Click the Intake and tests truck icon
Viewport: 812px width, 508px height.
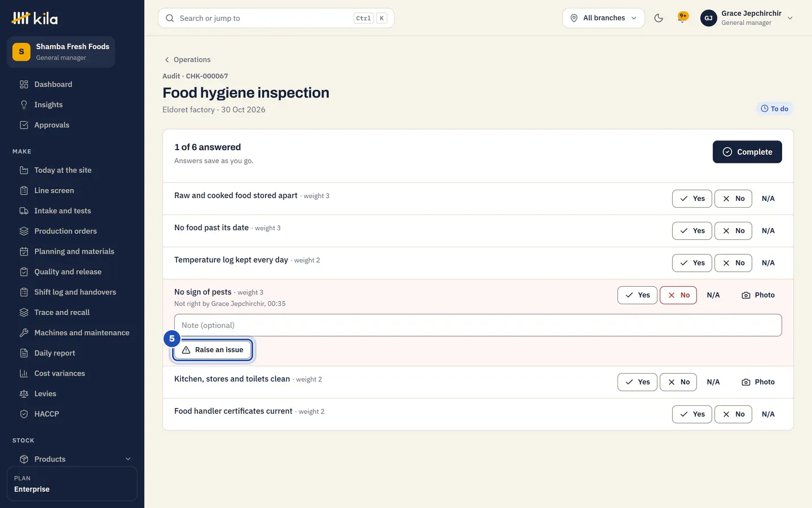24,211
